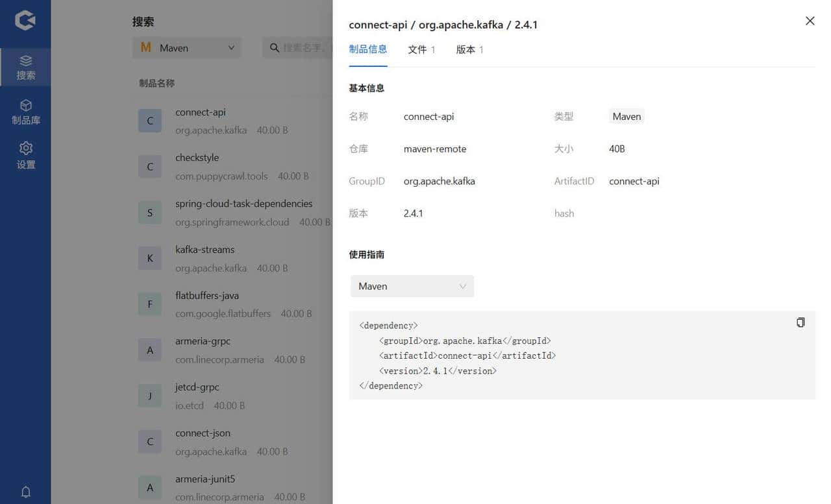This screenshot has height=504, width=831.
Task: Focus the artifact search input field
Action: (x=298, y=48)
